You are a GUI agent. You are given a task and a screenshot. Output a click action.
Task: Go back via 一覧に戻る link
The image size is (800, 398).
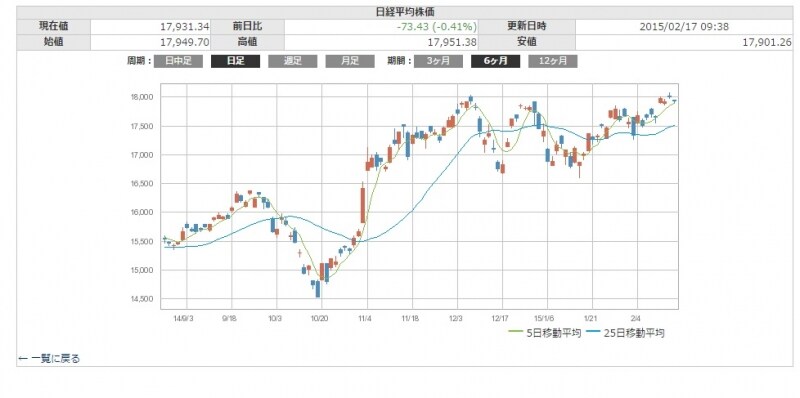pos(49,359)
